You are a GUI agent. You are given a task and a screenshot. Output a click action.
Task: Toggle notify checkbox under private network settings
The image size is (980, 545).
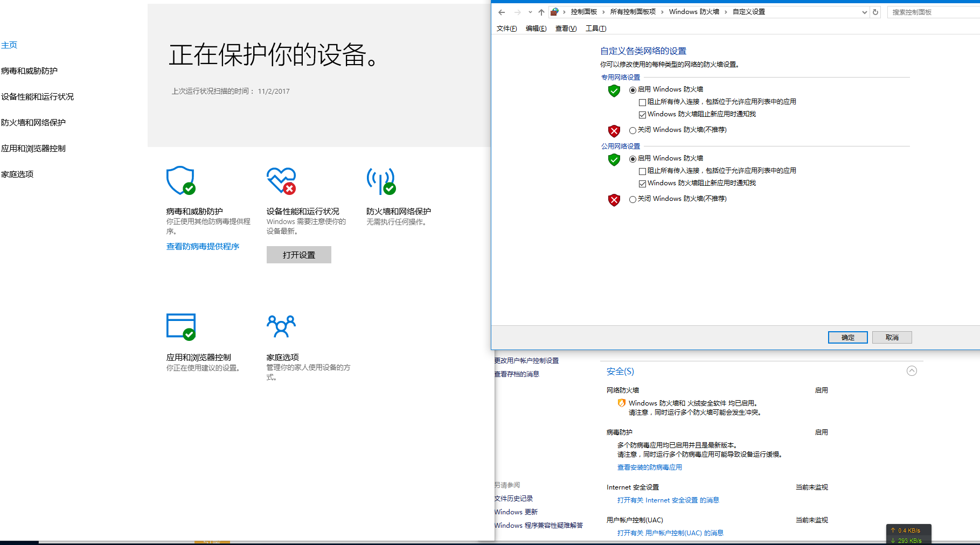click(642, 115)
